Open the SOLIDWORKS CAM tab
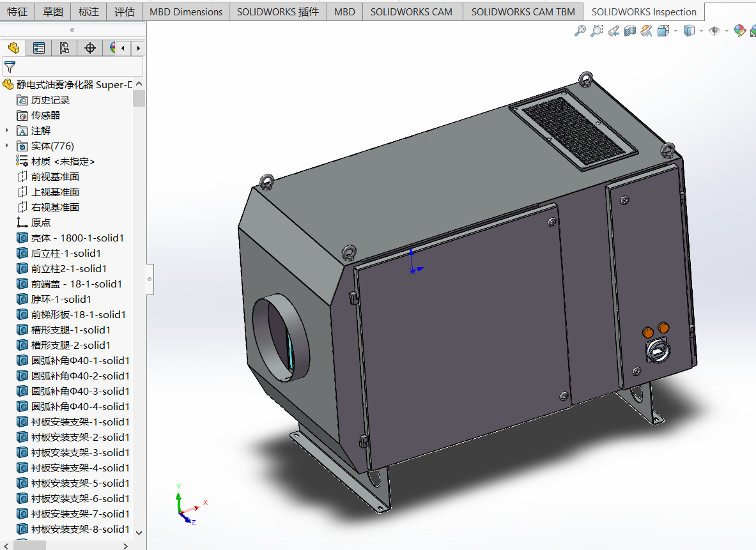Viewport: 756px width, 550px height. [411, 11]
